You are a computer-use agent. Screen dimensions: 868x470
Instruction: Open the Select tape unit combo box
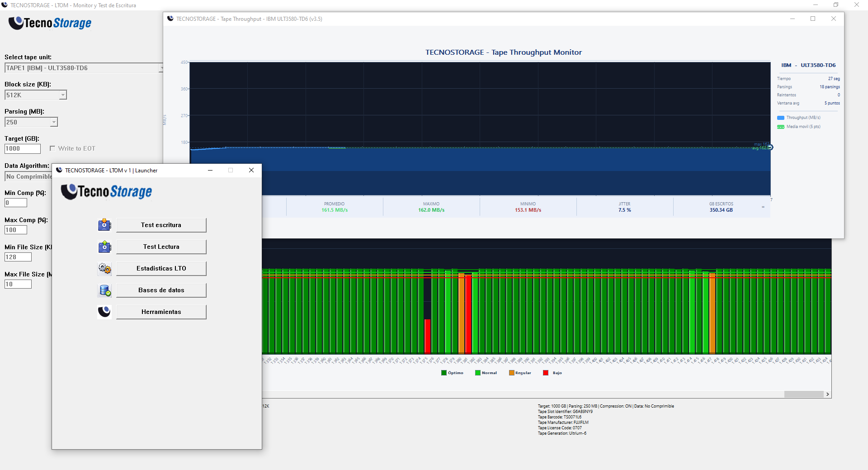click(x=84, y=68)
